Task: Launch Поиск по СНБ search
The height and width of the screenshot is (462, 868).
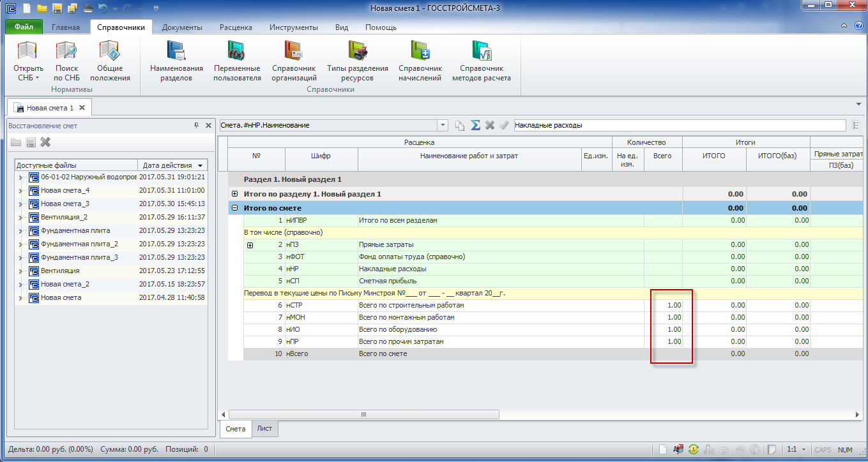Action: tap(66, 61)
